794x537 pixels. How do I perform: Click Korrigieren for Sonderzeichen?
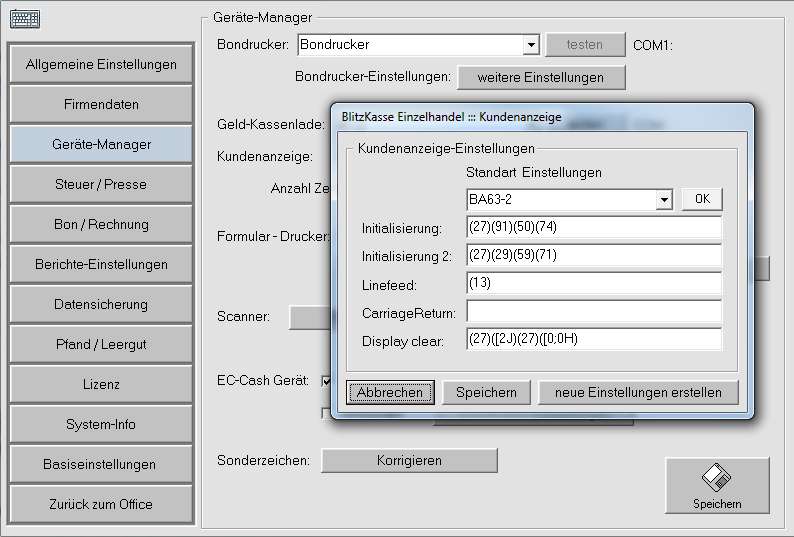(409, 461)
